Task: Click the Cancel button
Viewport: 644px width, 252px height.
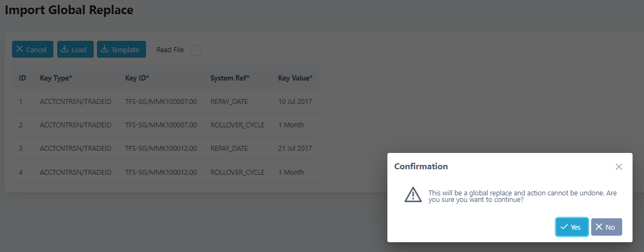Action: [33, 49]
